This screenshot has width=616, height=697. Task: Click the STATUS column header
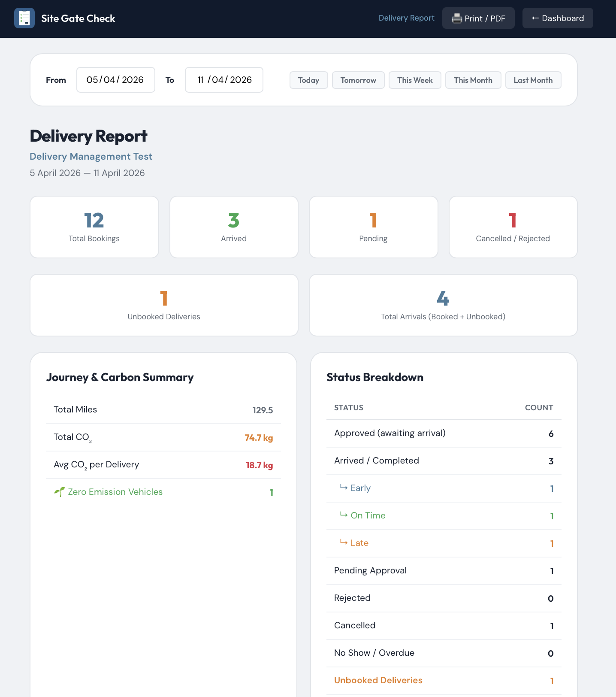[349, 408]
